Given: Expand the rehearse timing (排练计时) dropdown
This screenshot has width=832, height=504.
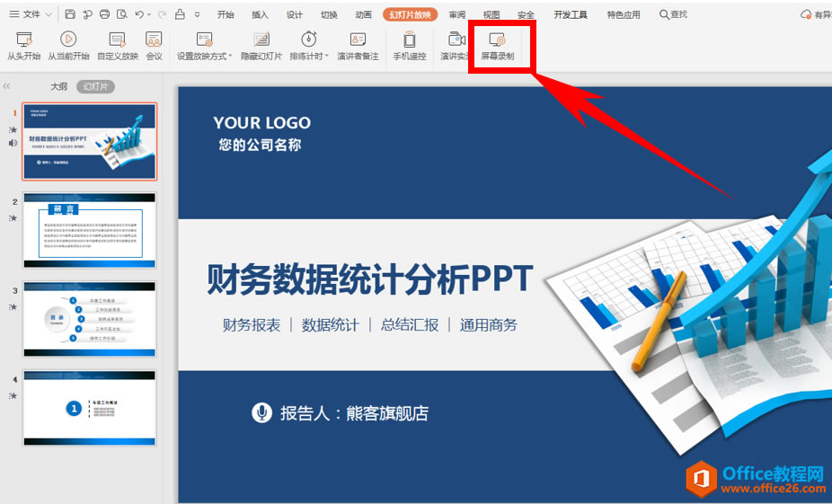Looking at the screenshot, I should 326,57.
